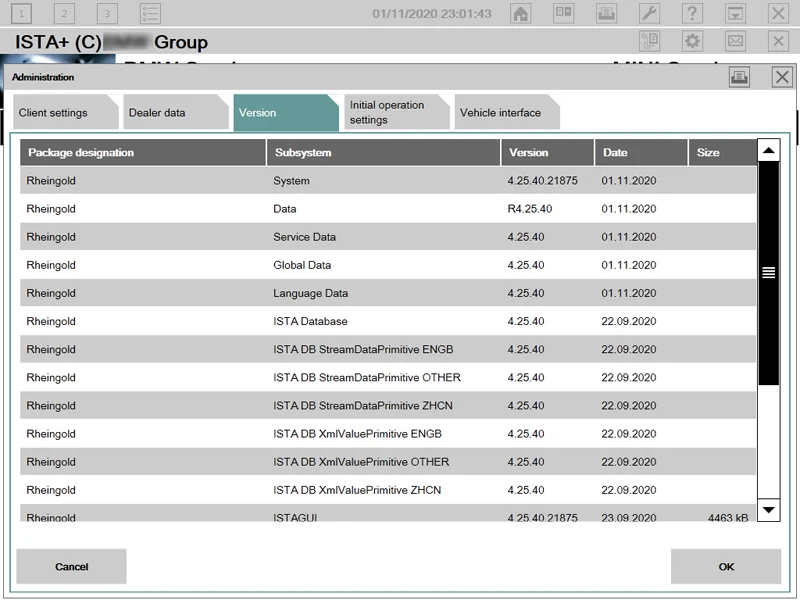Select the Data subsystem cell

(x=285, y=209)
